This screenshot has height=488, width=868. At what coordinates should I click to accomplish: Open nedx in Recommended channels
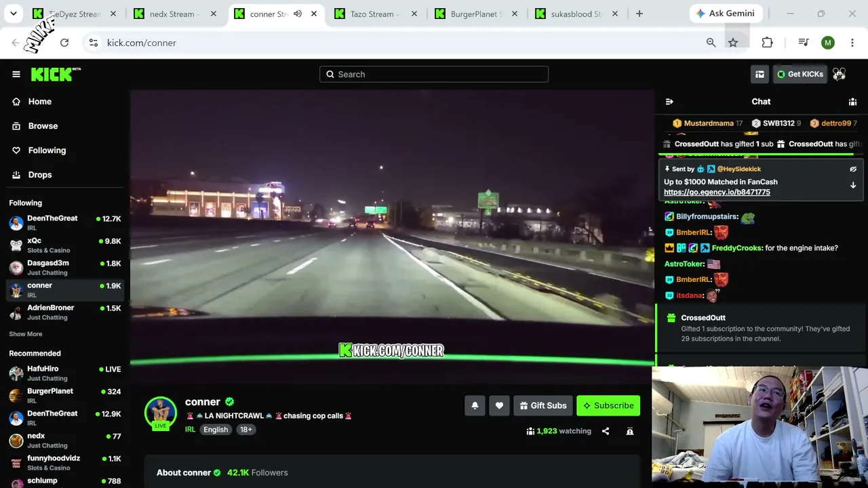[x=65, y=441]
